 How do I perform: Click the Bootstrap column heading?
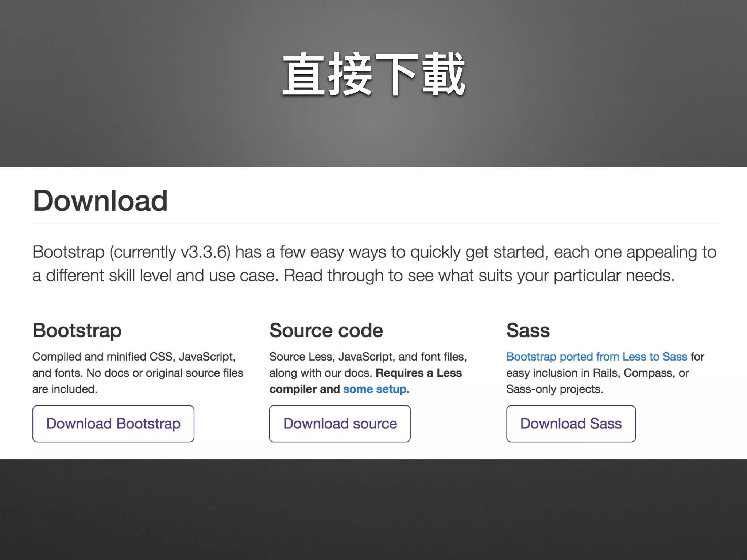click(77, 330)
